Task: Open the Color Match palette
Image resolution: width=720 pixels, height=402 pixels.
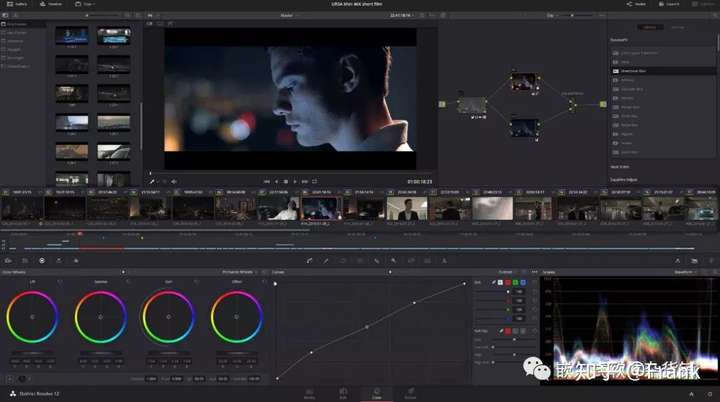Action: (x=25, y=260)
